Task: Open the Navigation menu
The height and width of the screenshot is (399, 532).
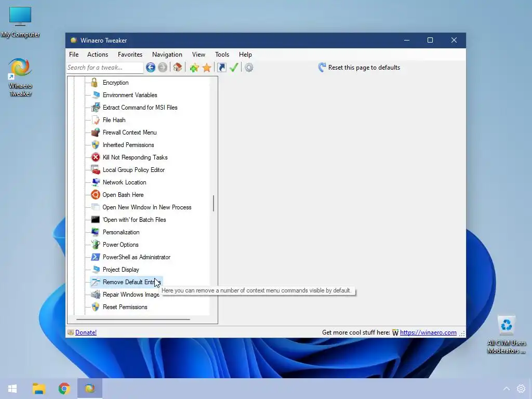Action: [x=167, y=54]
